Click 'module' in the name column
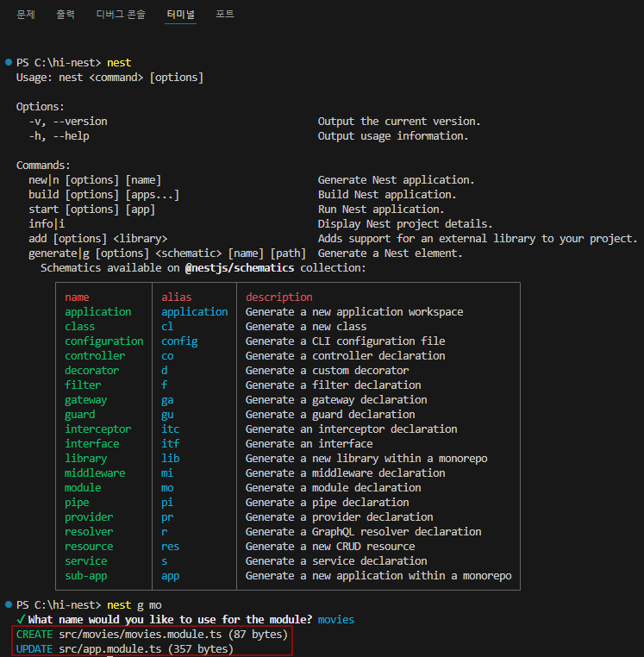Viewport: 644px width, 657px height. pyautogui.click(x=83, y=488)
